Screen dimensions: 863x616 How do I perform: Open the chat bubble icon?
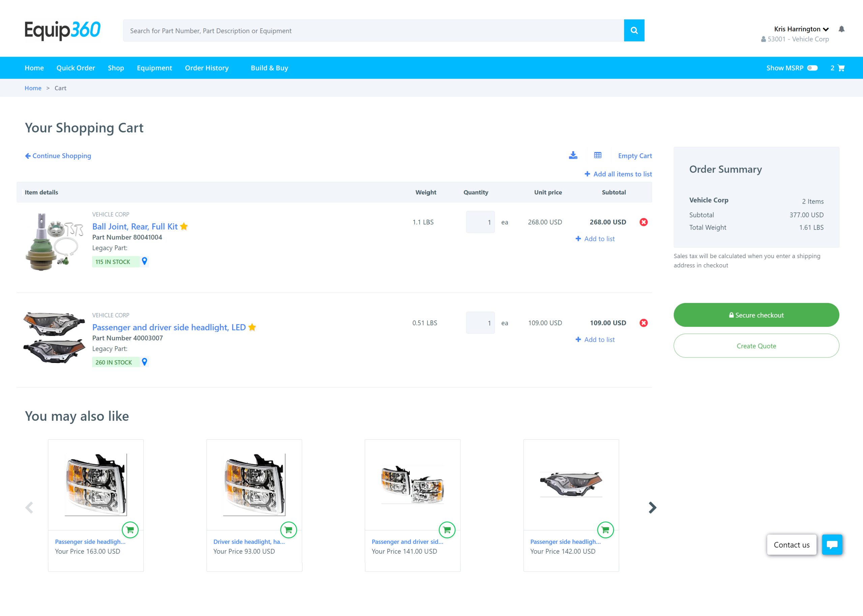click(832, 545)
